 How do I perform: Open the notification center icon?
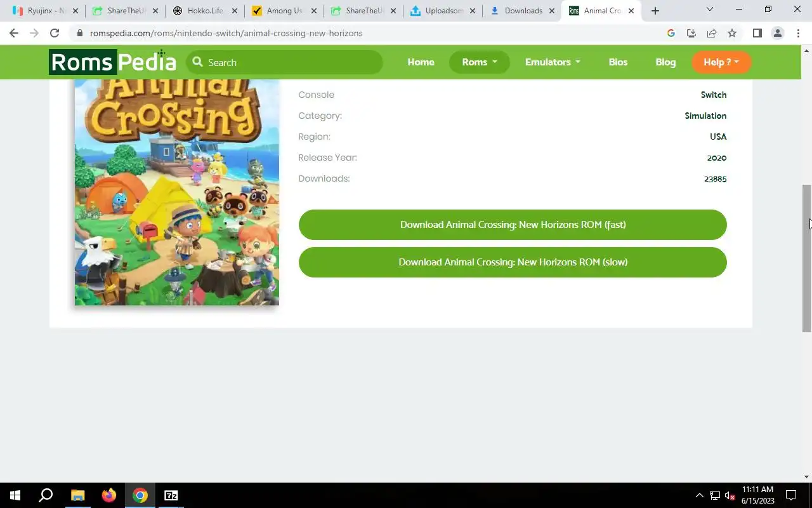tap(791, 495)
